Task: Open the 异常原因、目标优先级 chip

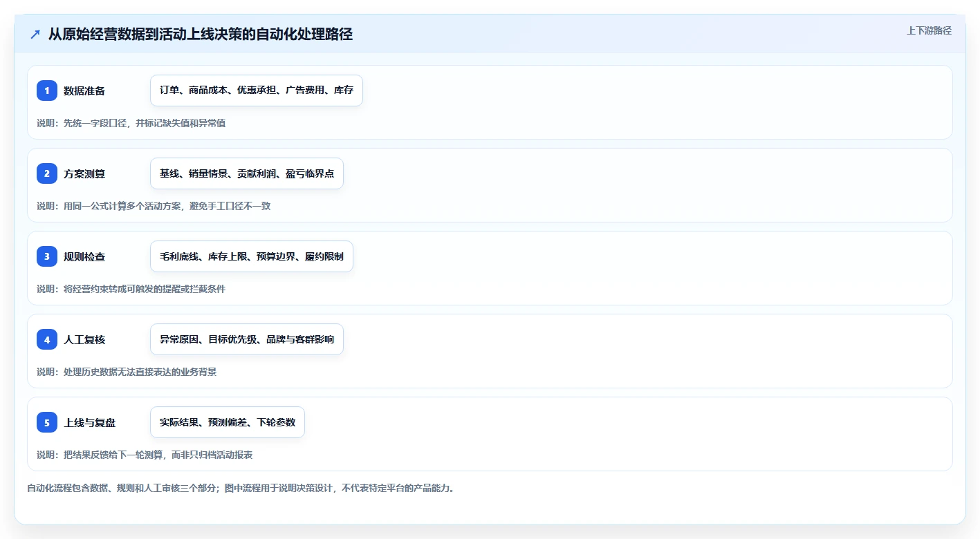Action: [x=247, y=339]
